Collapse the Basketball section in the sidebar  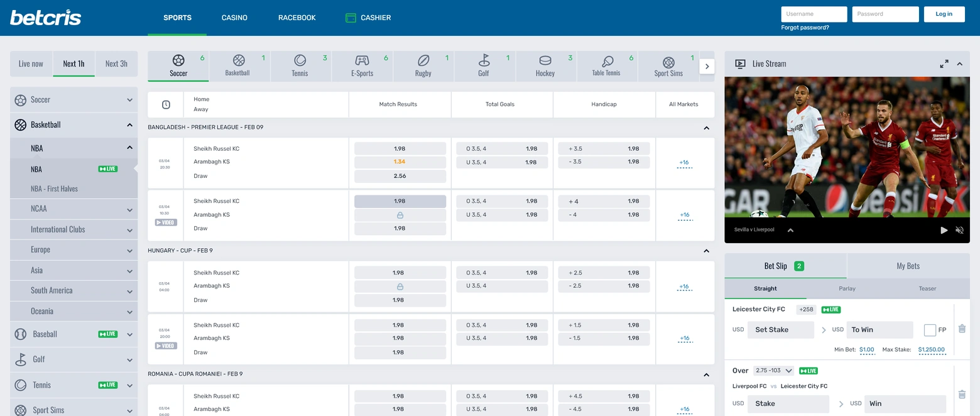[x=129, y=124]
